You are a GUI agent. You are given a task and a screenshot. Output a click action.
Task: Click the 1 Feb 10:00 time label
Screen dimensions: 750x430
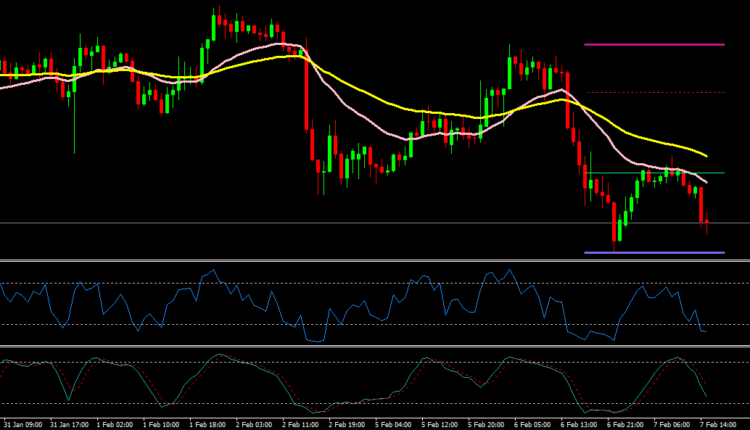[x=161, y=423]
